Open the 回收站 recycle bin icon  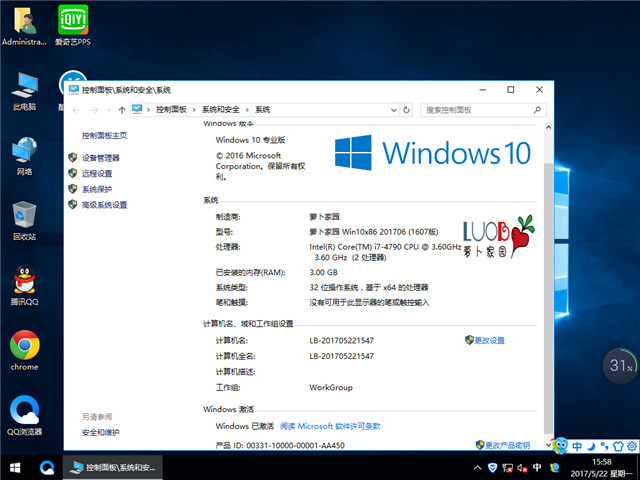24,216
